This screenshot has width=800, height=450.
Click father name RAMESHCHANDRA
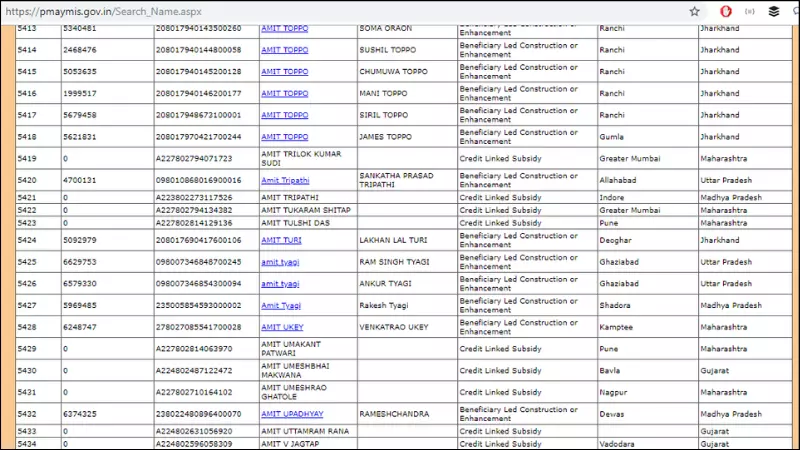pos(394,414)
